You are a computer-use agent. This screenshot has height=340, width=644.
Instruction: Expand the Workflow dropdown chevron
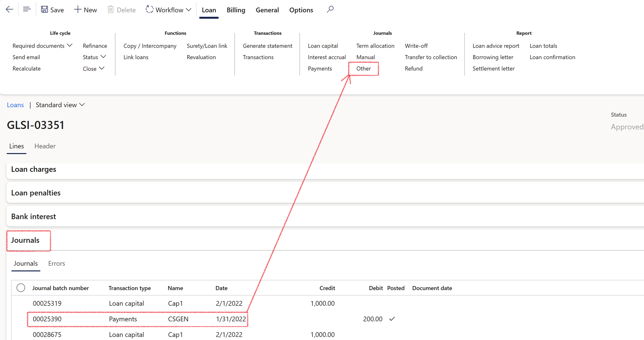coord(189,10)
